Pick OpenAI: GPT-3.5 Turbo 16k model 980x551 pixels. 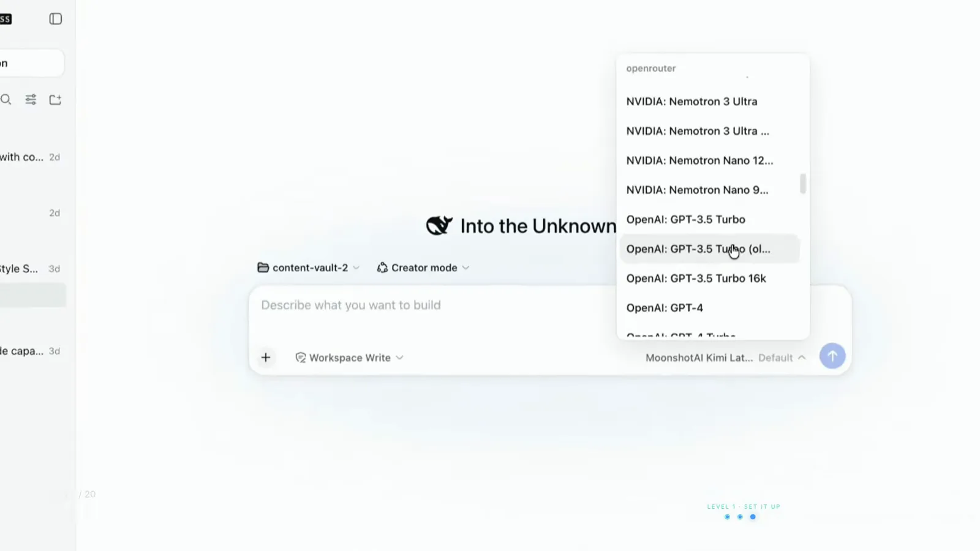pyautogui.click(x=710, y=279)
